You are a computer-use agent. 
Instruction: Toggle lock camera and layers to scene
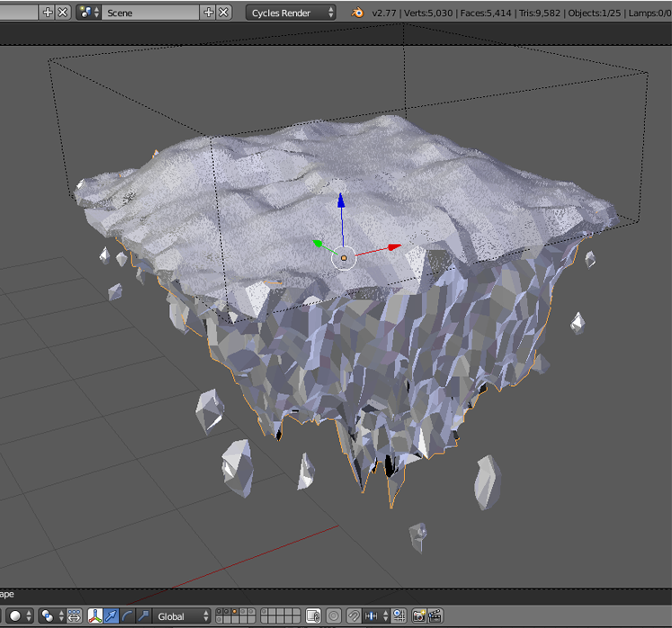[x=313, y=616]
